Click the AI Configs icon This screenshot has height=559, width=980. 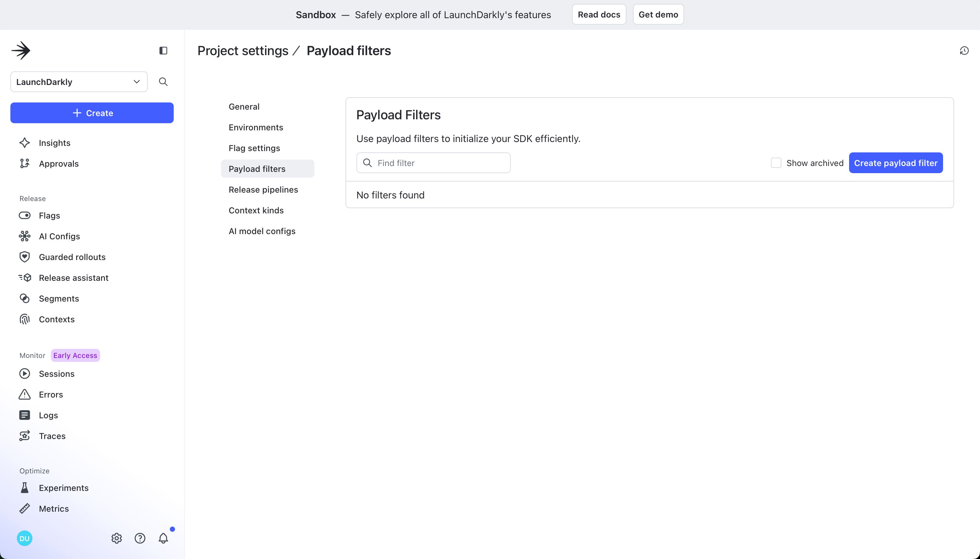[25, 236]
